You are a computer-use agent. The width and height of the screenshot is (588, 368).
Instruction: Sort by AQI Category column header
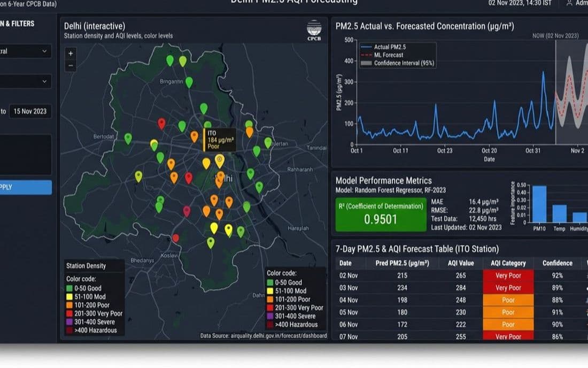point(508,263)
